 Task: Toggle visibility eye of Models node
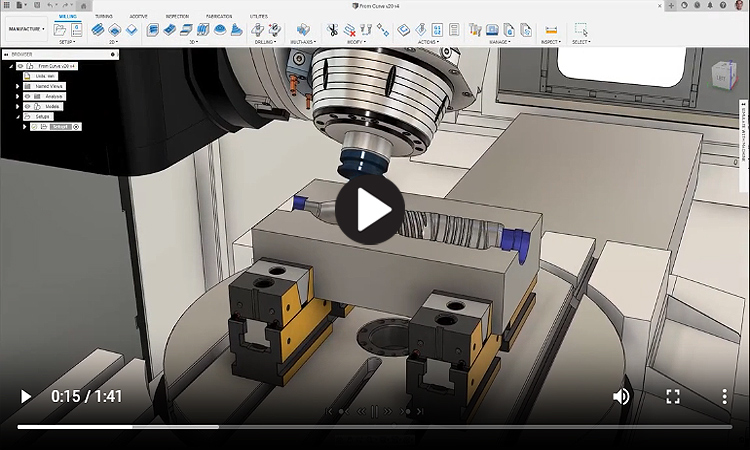point(28,107)
